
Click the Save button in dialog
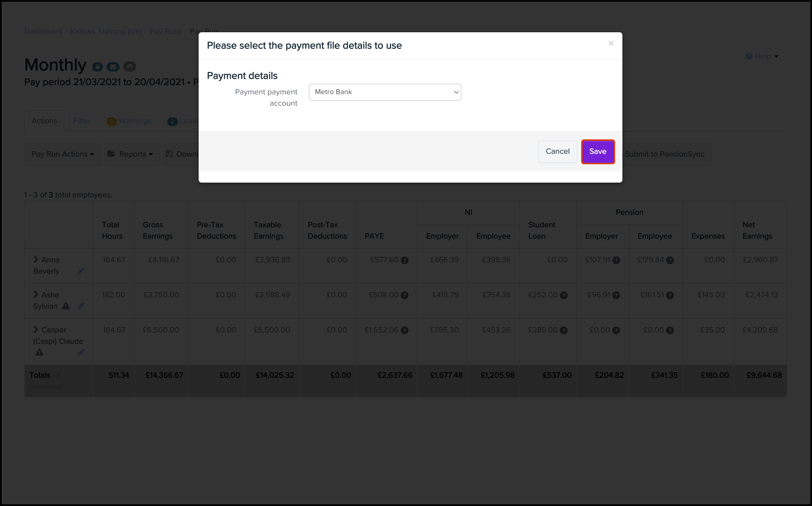click(x=598, y=152)
